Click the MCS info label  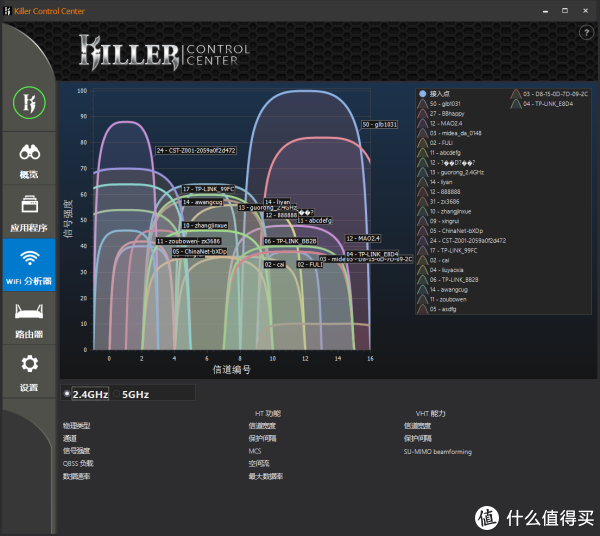(255, 451)
